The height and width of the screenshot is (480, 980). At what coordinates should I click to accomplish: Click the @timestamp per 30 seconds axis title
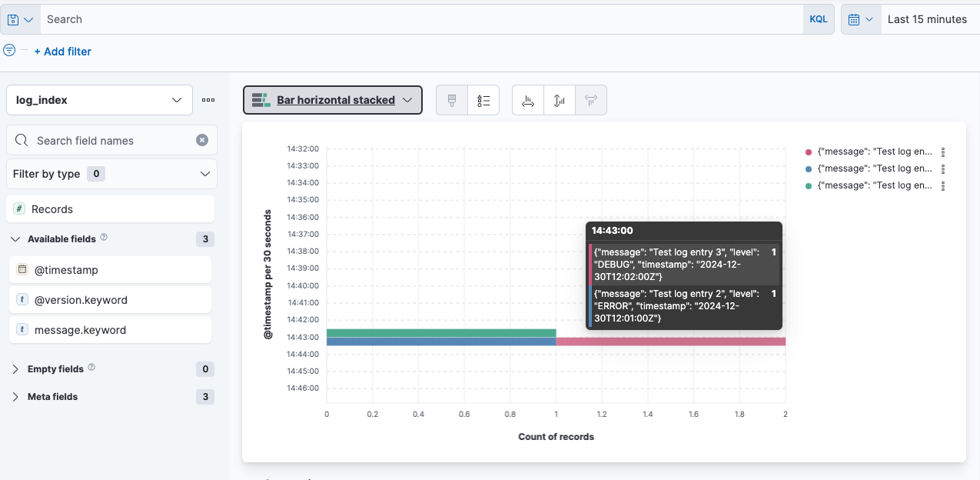click(268, 274)
